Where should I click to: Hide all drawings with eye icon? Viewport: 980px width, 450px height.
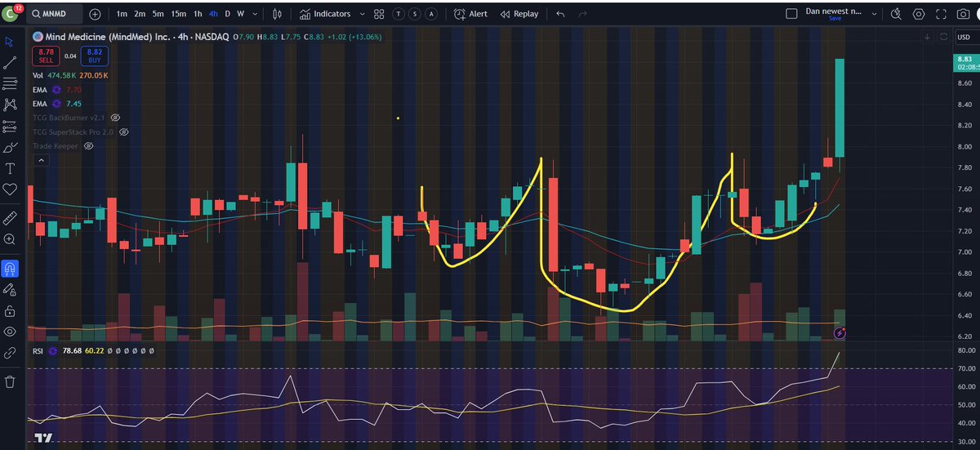click(10, 332)
